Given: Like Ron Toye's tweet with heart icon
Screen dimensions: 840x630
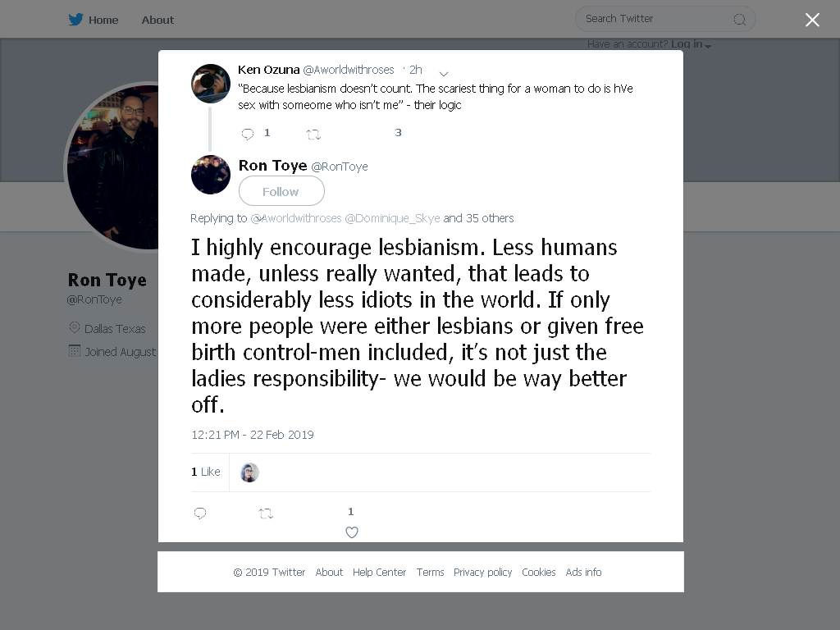Looking at the screenshot, I should coord(351,532).
